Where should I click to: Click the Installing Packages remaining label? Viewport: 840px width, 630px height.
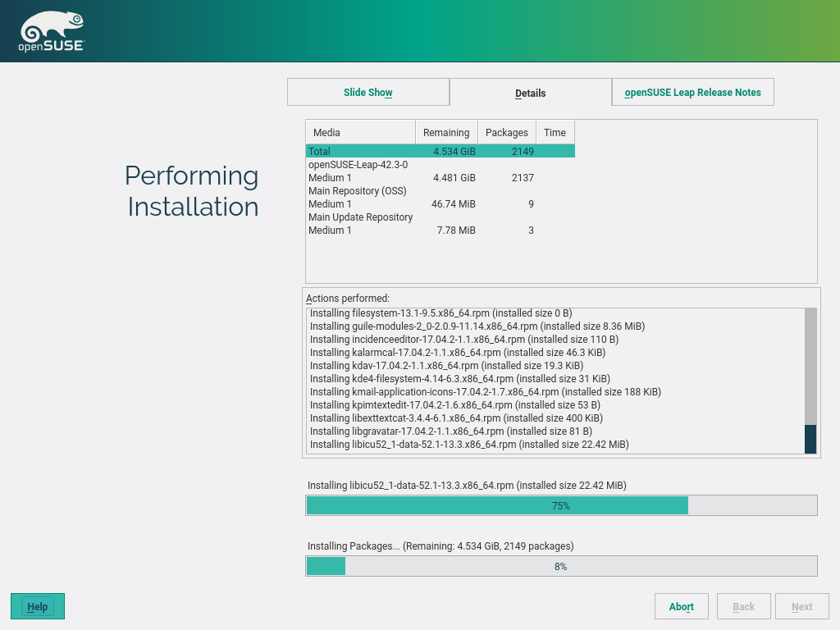pos(441,546)
